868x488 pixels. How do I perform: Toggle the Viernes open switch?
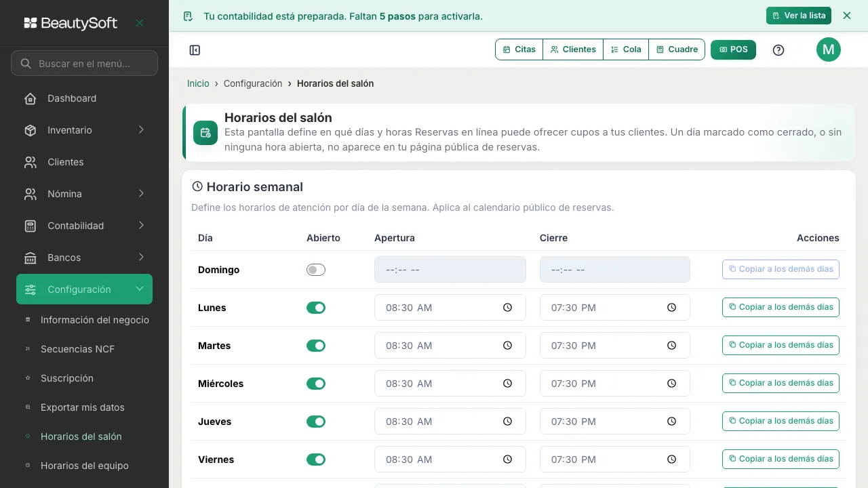(x=316, y=460)
